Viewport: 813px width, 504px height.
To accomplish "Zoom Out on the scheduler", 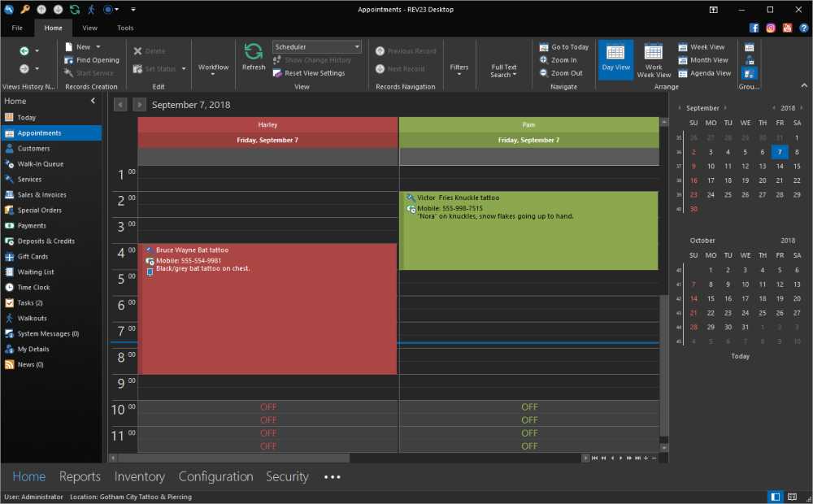I will [561, 73].
